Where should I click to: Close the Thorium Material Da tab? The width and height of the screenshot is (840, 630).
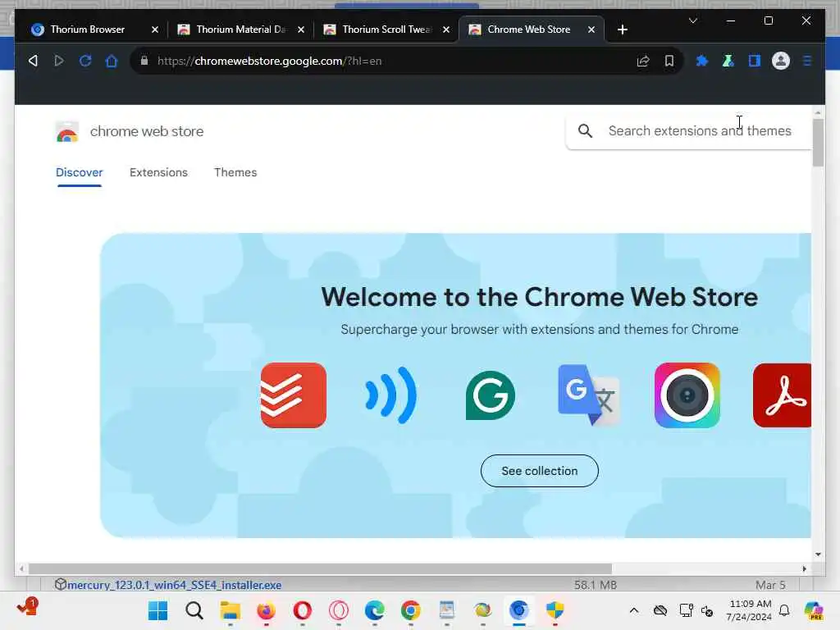point(301,30)
